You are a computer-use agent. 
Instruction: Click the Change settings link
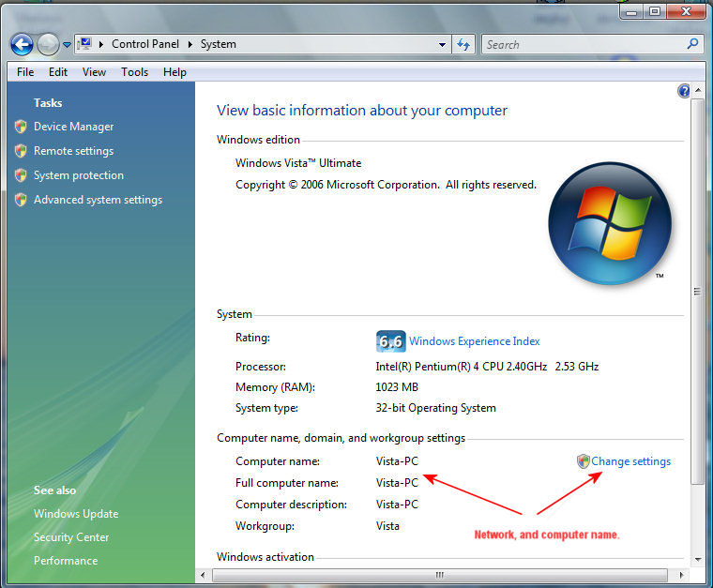click(x=630, y=461)
